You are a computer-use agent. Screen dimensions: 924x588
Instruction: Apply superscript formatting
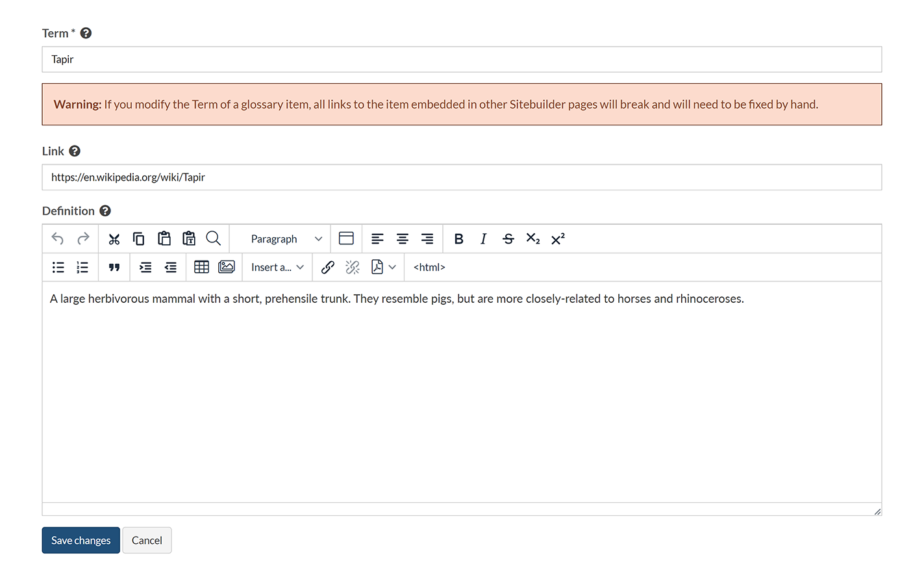558,239
